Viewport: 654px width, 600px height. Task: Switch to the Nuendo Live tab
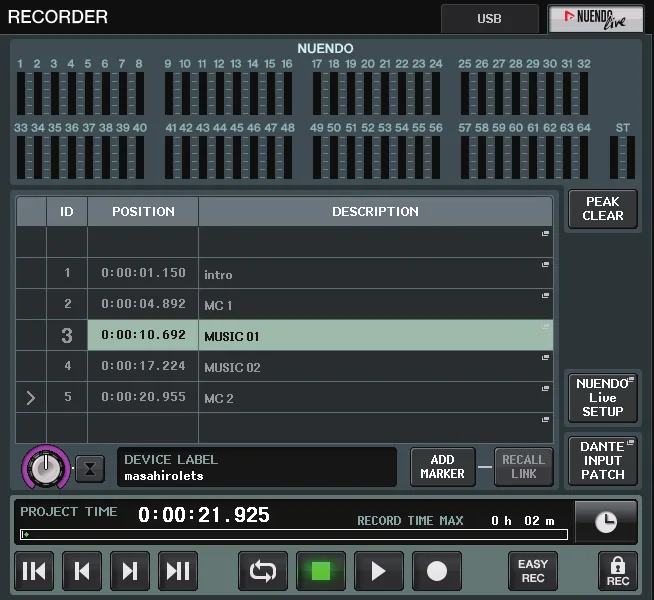coord(596,19)
